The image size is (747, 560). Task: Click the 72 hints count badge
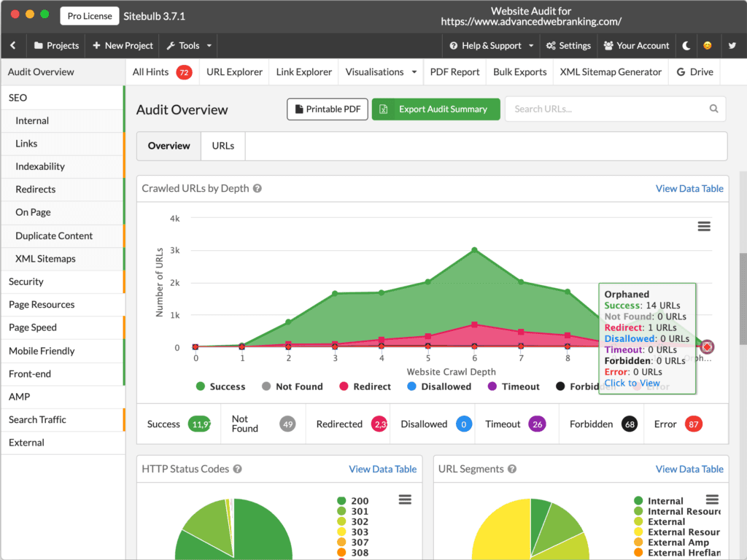pos(184,72)
